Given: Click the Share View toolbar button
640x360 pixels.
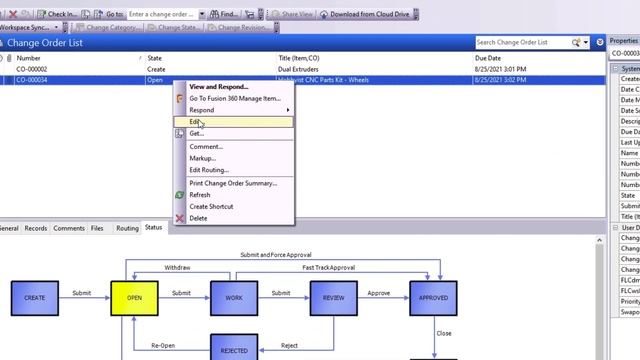Looking at the screenshot, I should pyautogui.click(x=292, y=14).
